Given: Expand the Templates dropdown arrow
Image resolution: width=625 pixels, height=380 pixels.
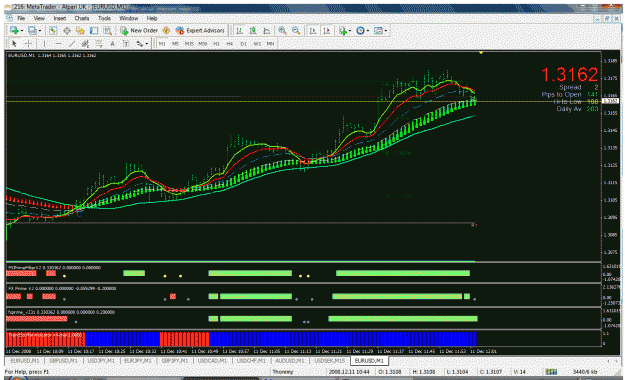Looking at the screenshot, I should tap(386, 31).
